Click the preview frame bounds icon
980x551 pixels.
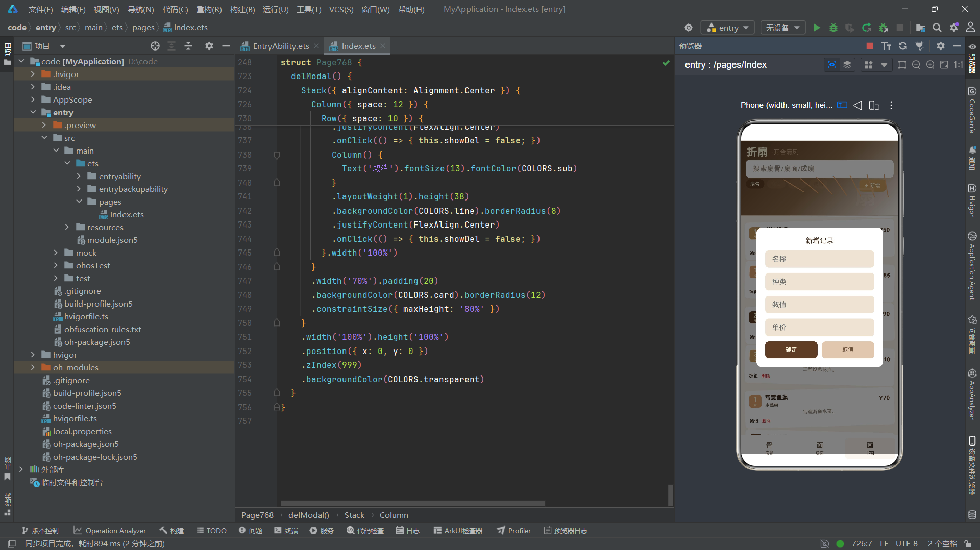902,65
